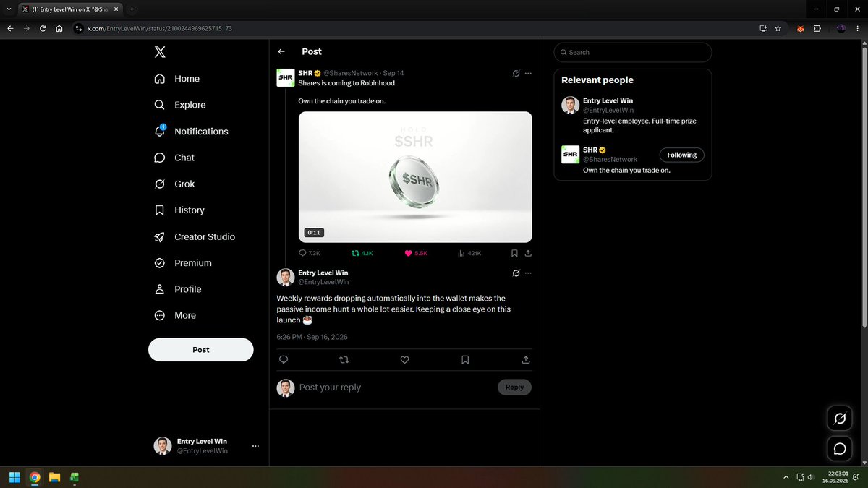Image resolution: width=868 pixels, height=488 pixels.
Task: Bookmark this page with the star icon
Action: point(778,28)
